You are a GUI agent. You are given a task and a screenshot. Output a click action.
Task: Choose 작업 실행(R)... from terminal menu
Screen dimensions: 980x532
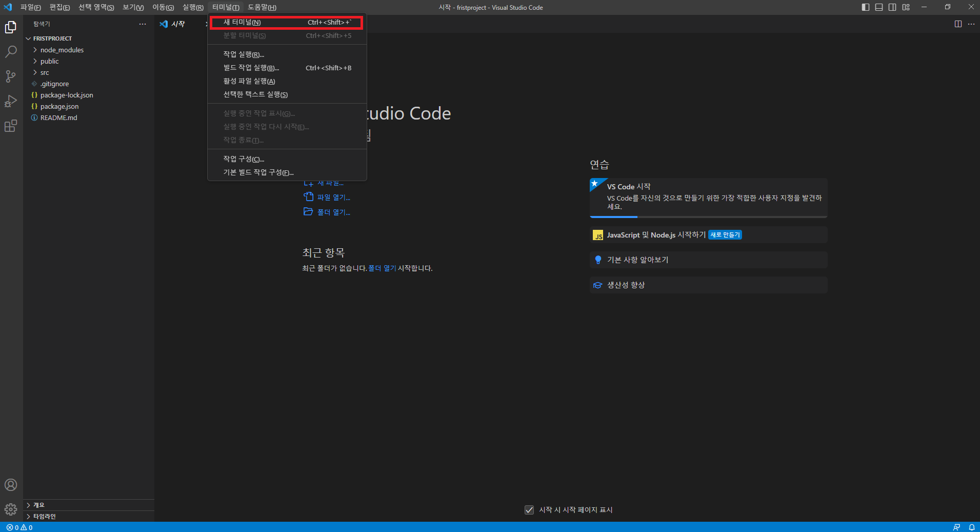[x=287, y=54]
